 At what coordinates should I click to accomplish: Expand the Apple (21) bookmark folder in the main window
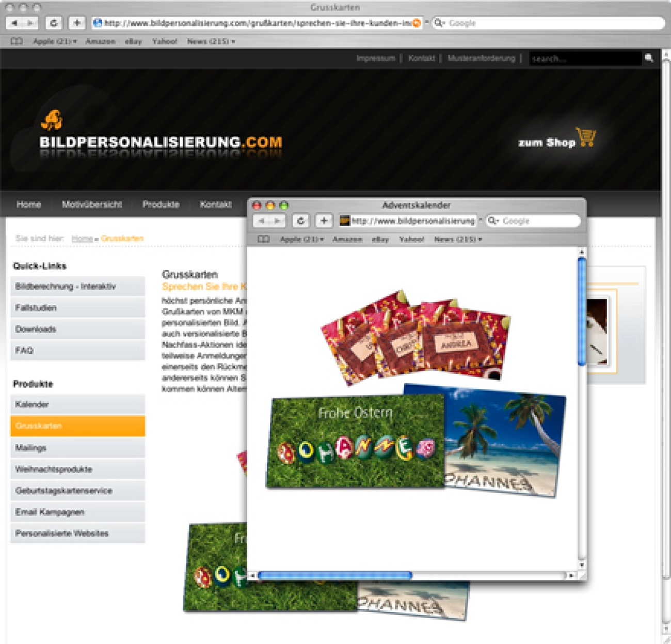[x=55, y=41]
